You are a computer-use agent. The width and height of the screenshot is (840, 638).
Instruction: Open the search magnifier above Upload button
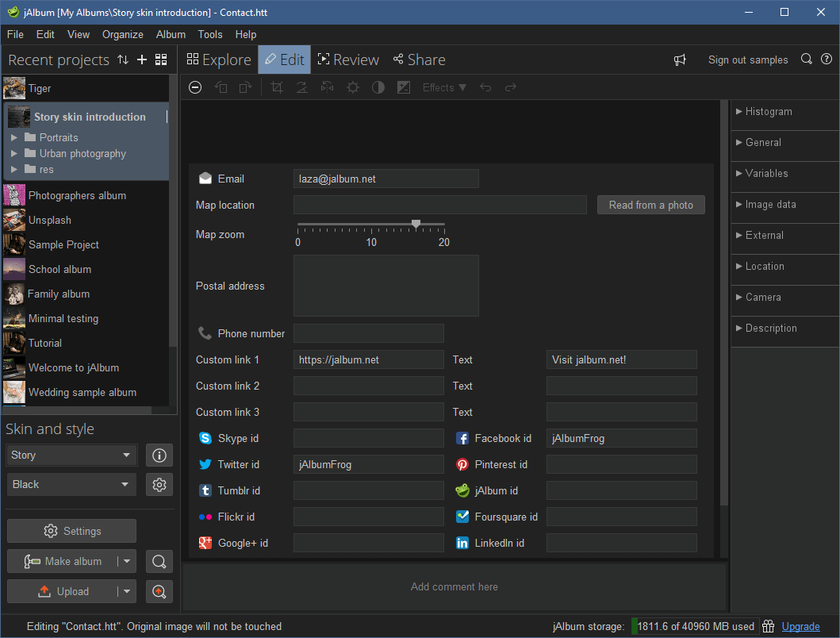159,561
